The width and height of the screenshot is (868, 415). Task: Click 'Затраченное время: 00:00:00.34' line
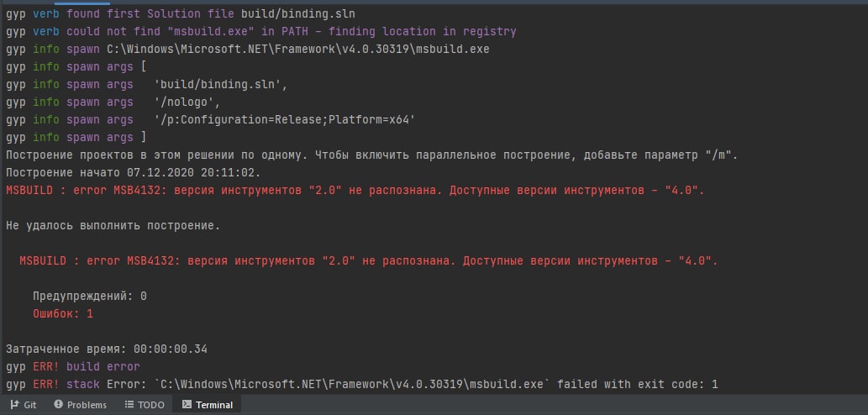107,349
